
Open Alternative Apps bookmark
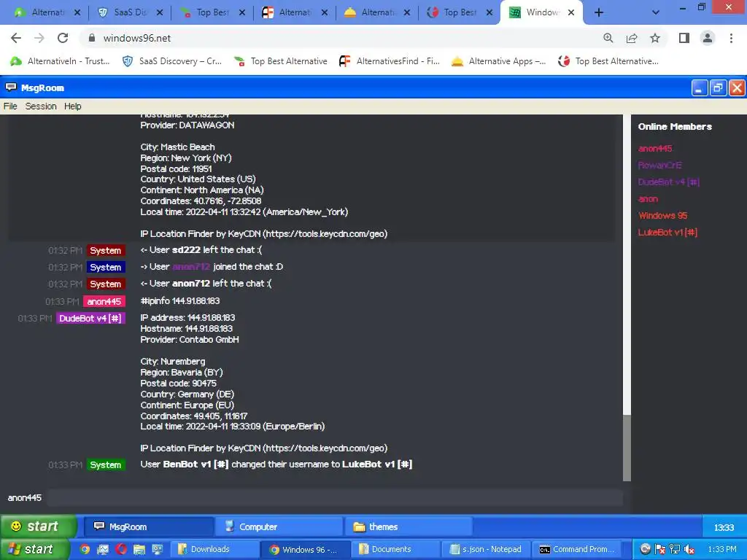[498, 61]
